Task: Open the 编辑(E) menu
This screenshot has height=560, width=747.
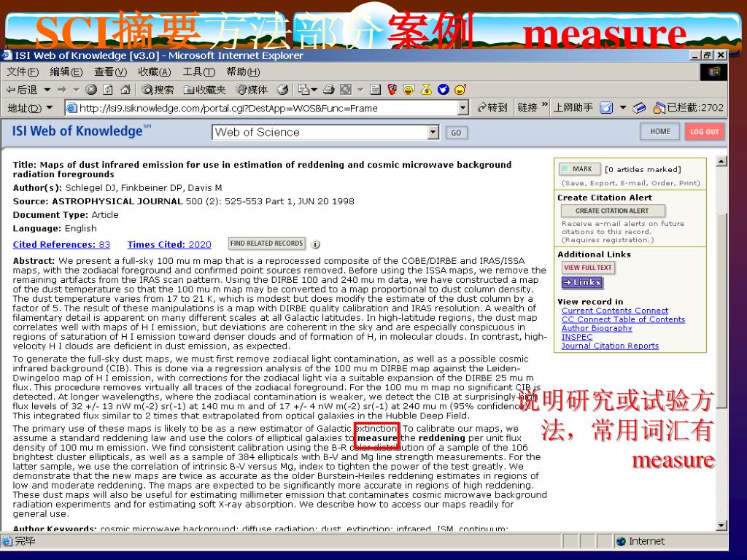Action: pos(66,72)
